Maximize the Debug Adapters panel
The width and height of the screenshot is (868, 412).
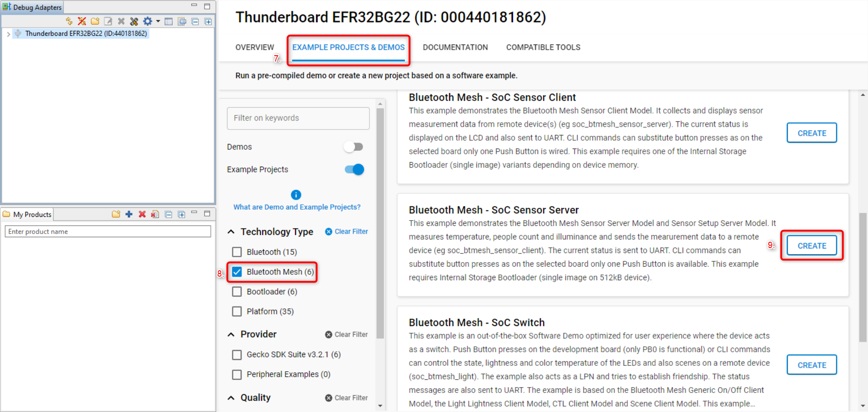(x=207, y=6)
